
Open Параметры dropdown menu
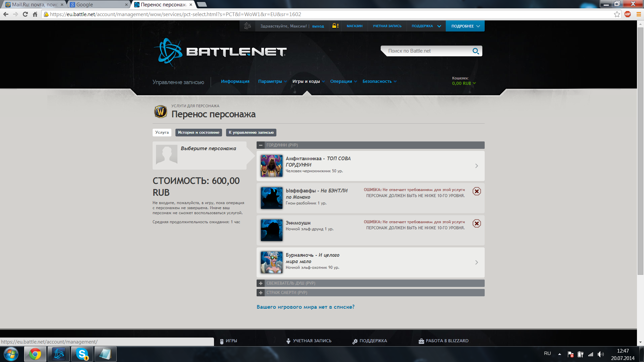[x=272, y=81]
